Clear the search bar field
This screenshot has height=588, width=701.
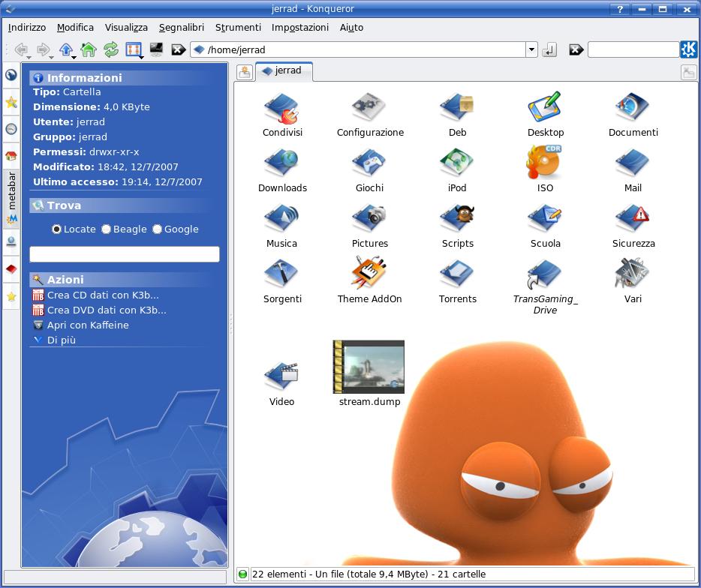(x=576, y=49)
